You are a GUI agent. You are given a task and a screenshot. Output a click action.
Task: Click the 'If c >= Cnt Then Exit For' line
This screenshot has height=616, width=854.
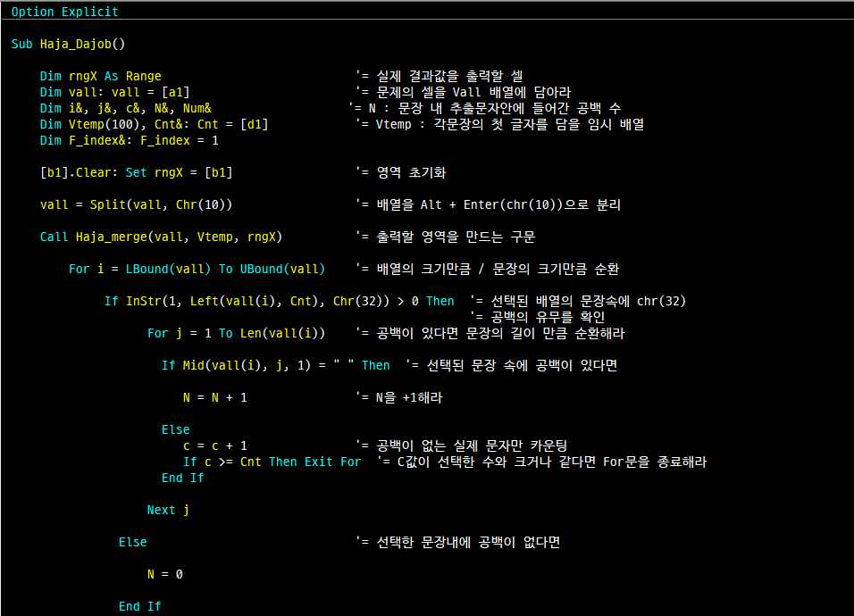[272, 462]
